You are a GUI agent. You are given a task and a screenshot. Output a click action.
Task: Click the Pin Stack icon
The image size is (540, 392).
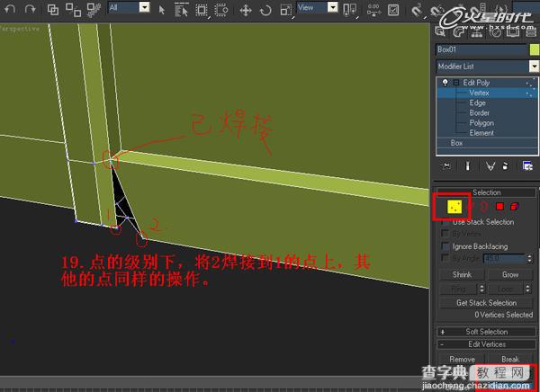click(x=446, y=166)
